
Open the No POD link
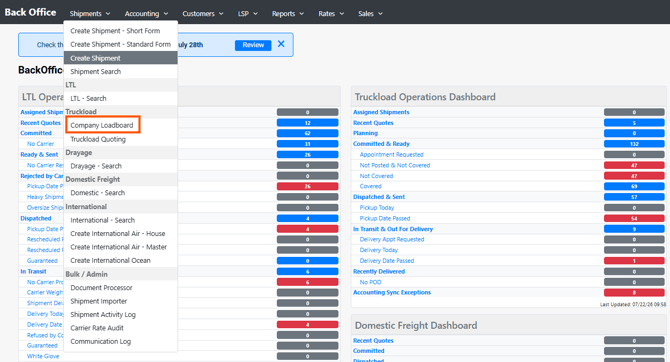pyautogui.click(x=370, y=282)
